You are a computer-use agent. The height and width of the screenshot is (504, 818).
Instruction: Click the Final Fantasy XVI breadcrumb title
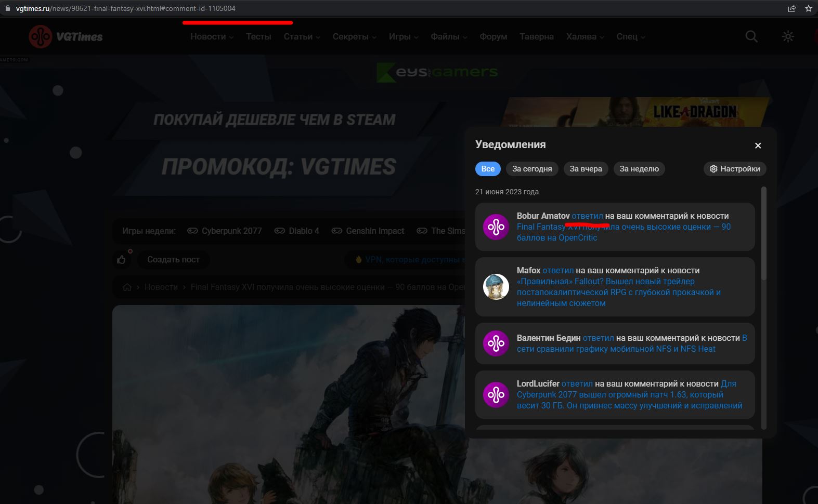pos(328,287)
